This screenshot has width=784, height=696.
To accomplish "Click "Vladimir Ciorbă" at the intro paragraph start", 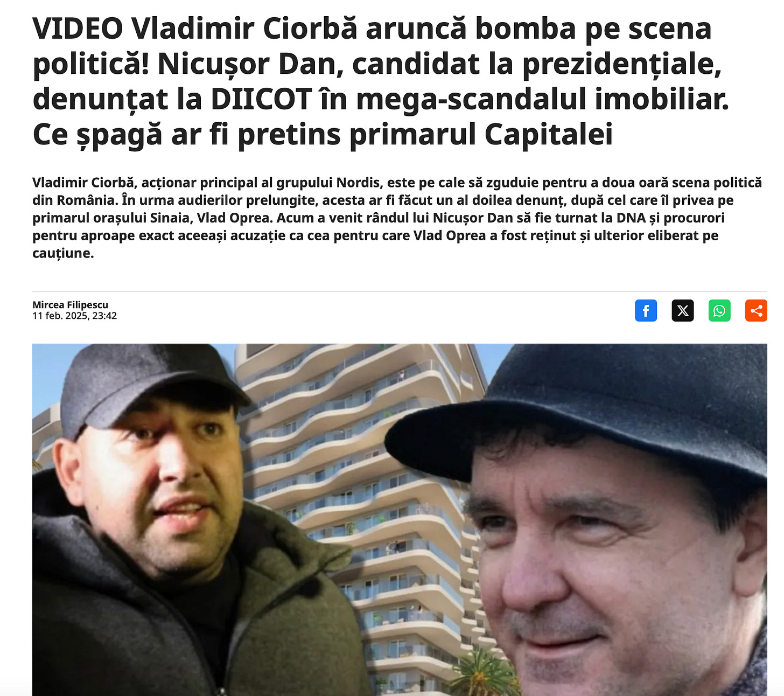I will click(x=82, y=183).
